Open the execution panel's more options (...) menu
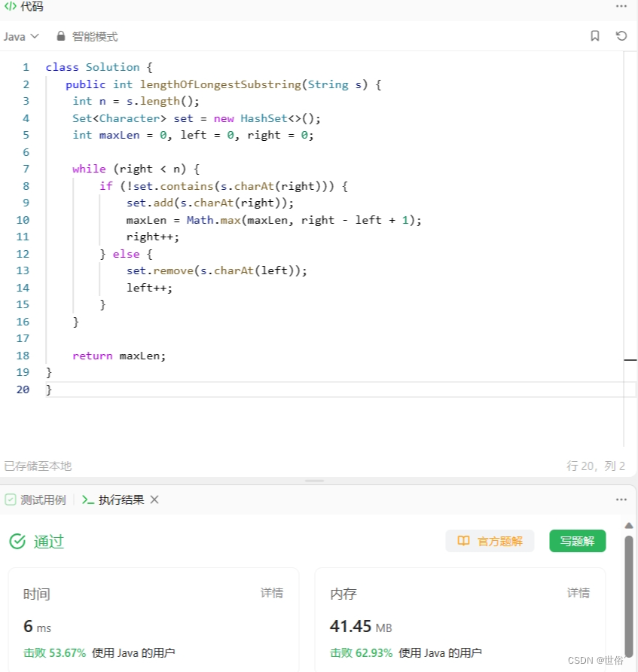The image size is (638, 672). (x=621, y=499)
